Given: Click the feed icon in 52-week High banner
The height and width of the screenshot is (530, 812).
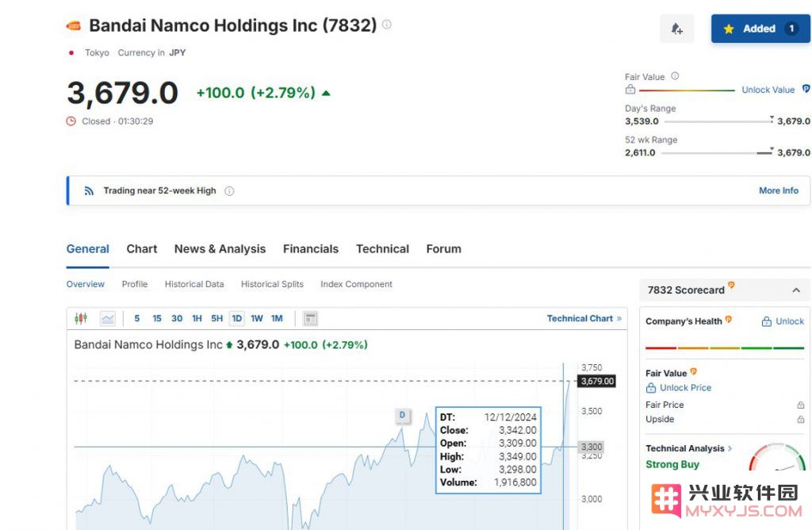Looking at the screenshot, I should pos(89,190).
